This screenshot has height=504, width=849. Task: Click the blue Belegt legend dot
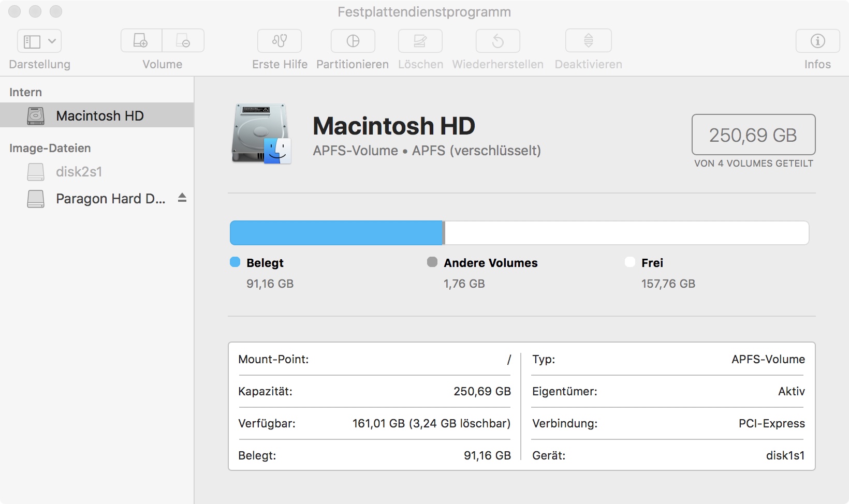[235, 262]
